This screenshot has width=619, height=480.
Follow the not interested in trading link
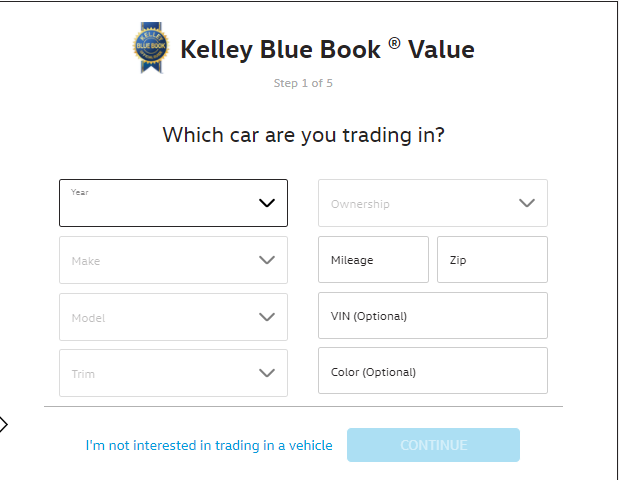tap(209, 445)
